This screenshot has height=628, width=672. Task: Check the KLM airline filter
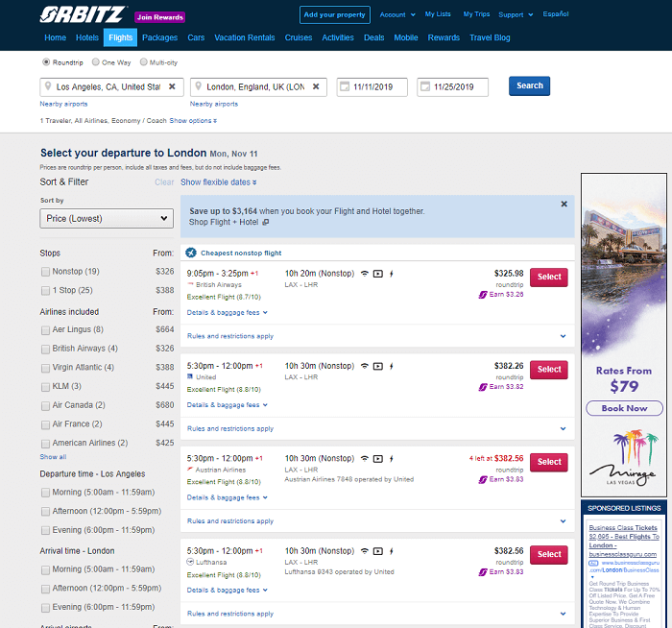(45, 387)
